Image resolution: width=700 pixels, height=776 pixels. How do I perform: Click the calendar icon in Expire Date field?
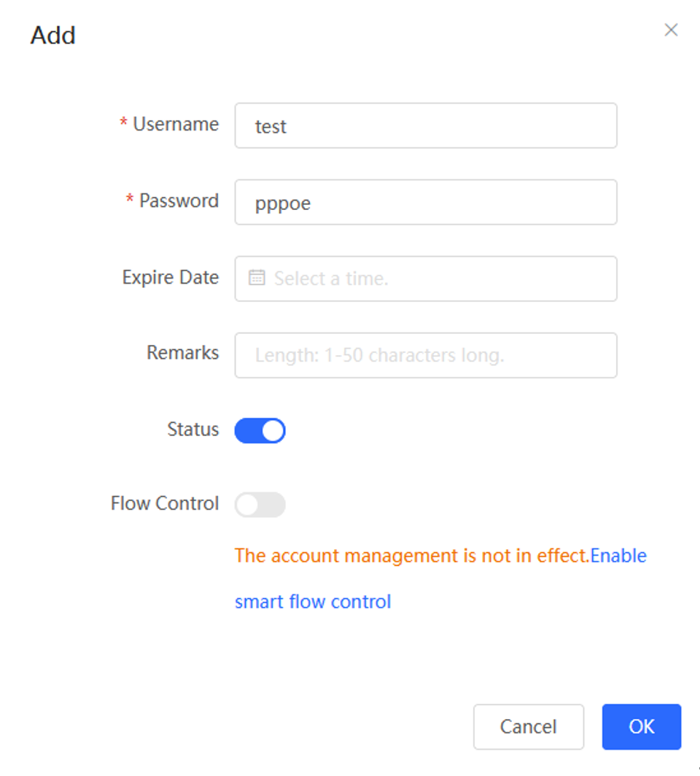[x=257, y=278]
